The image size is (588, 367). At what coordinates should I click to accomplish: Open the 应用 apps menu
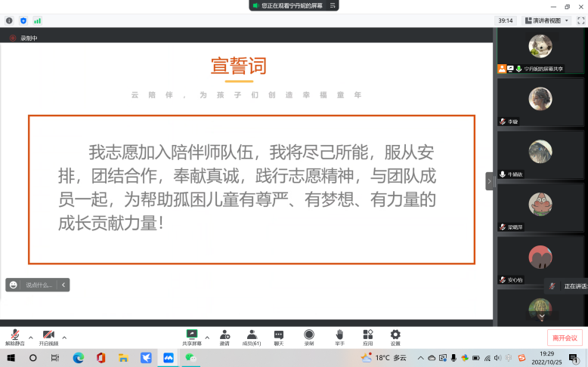click(x=367, y=336)
